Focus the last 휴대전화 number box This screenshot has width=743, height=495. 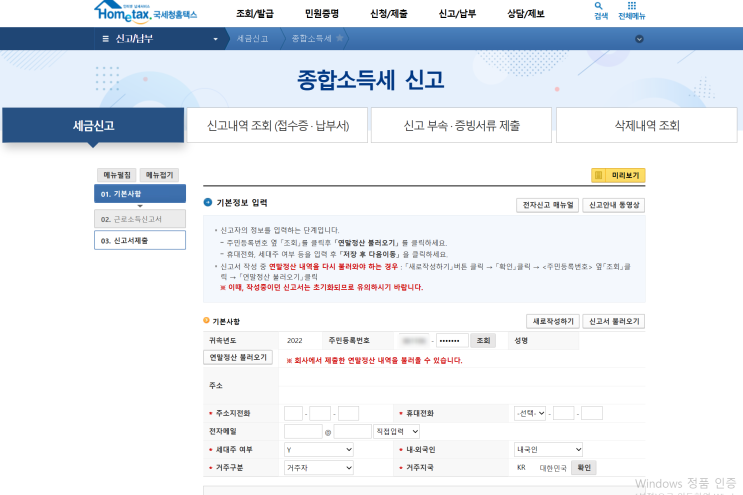[x=592, y=414]
